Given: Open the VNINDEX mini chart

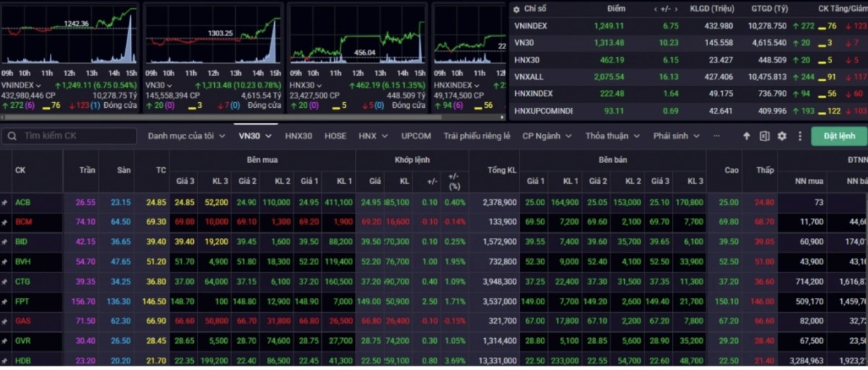Looking at the screenshot, I should (x=69, y=35).
